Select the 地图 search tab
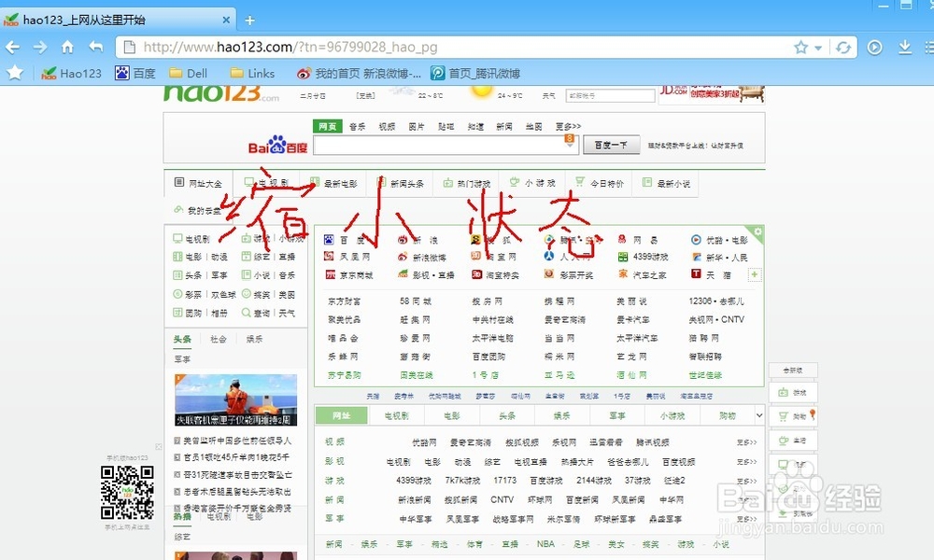This screenshot has height=560, width=934. (533, 126)
